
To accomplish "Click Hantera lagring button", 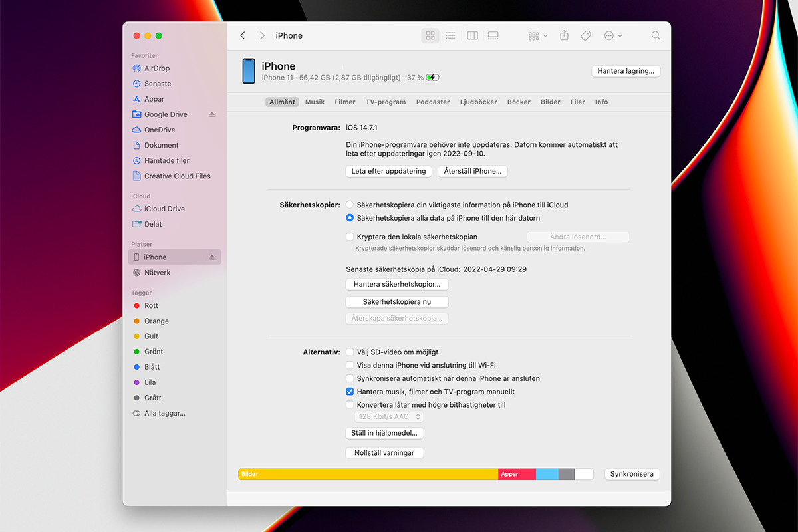I will (x=626, y=71).
